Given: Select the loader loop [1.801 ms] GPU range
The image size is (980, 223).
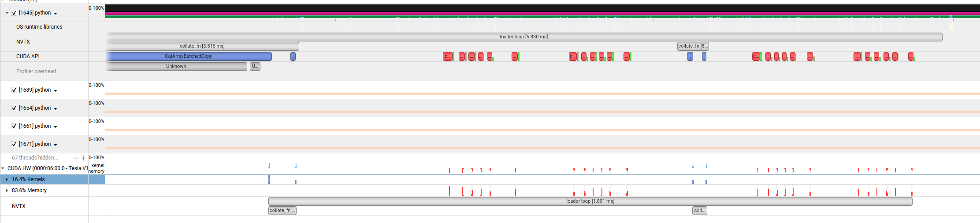Looking at the screenshot, I should [590, 201].
